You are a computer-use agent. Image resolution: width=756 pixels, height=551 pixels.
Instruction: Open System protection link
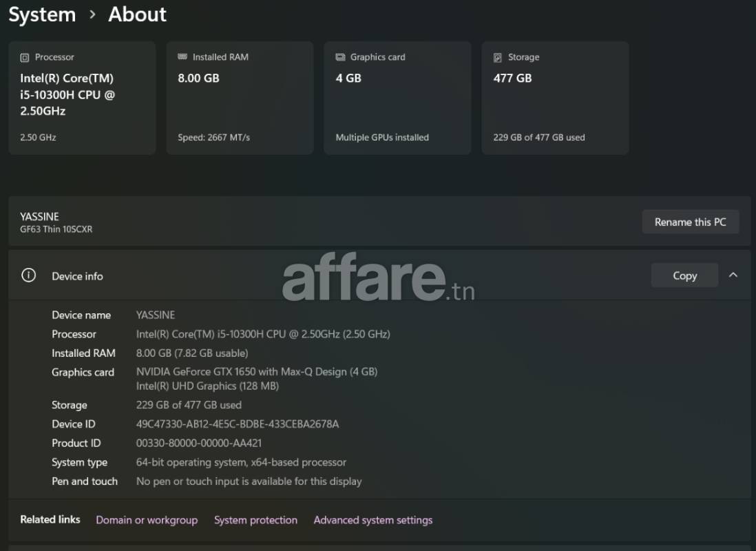tap(255, 520)
